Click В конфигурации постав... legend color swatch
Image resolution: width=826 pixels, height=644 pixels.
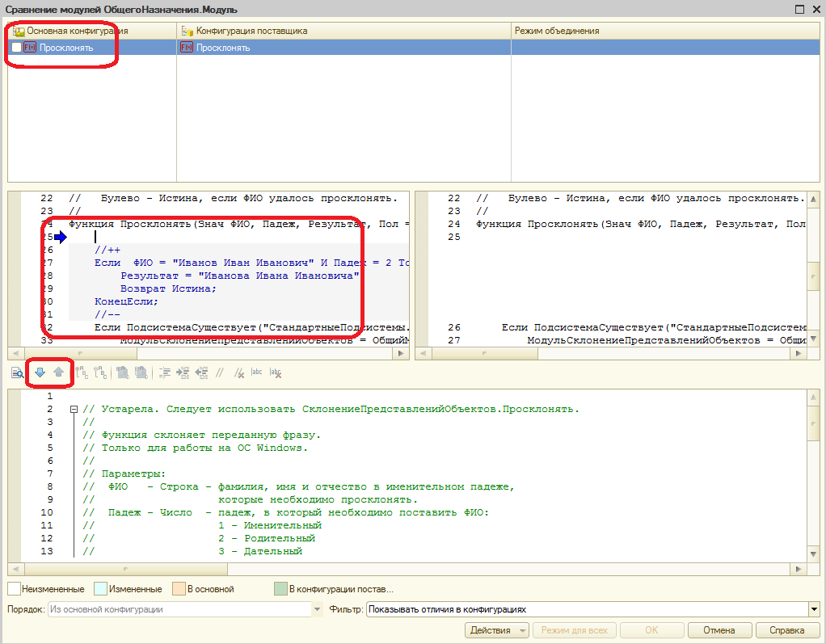pos(280,589)
